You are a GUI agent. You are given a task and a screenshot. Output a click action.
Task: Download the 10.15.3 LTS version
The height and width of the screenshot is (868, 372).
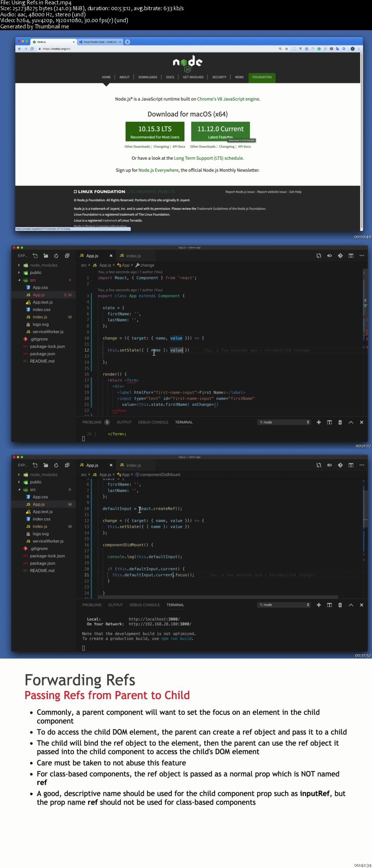point(155,132)
